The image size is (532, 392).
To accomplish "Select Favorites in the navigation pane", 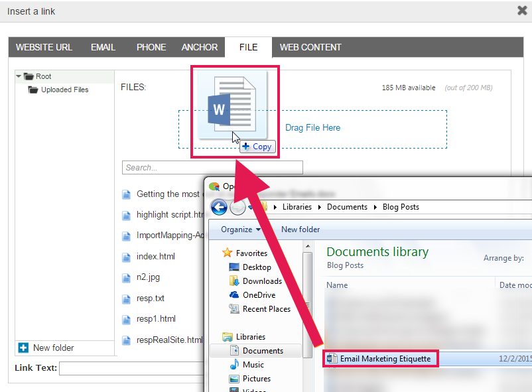I will [x=251, y=253].
